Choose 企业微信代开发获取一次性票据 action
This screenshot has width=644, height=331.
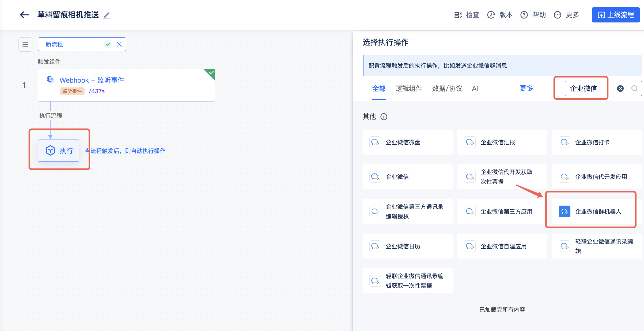[502, 177]
